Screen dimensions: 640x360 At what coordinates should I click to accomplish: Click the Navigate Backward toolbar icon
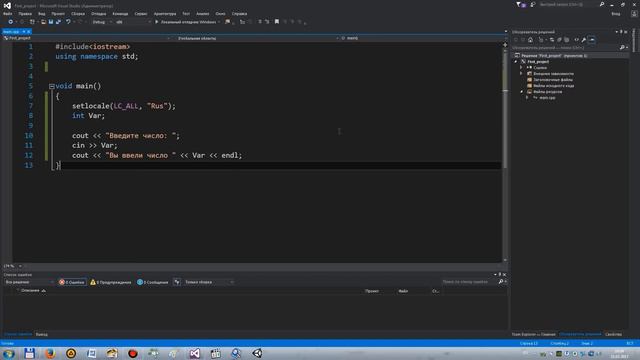coord(11,22)
